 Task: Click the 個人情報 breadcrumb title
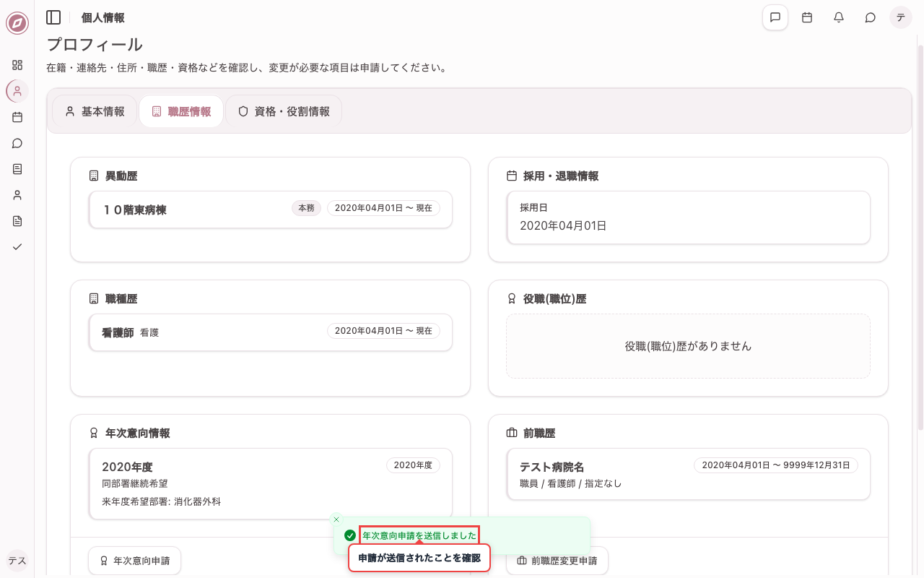pyautogui.click(x=103, y=17)
